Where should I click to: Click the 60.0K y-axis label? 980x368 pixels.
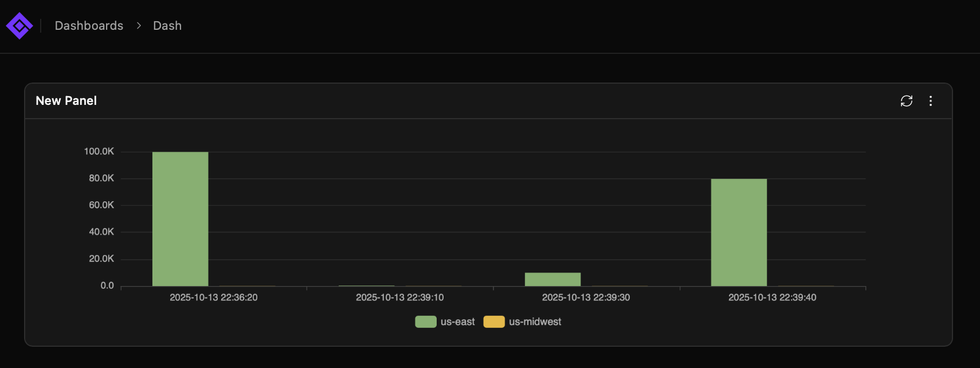(x=101, y=205)
